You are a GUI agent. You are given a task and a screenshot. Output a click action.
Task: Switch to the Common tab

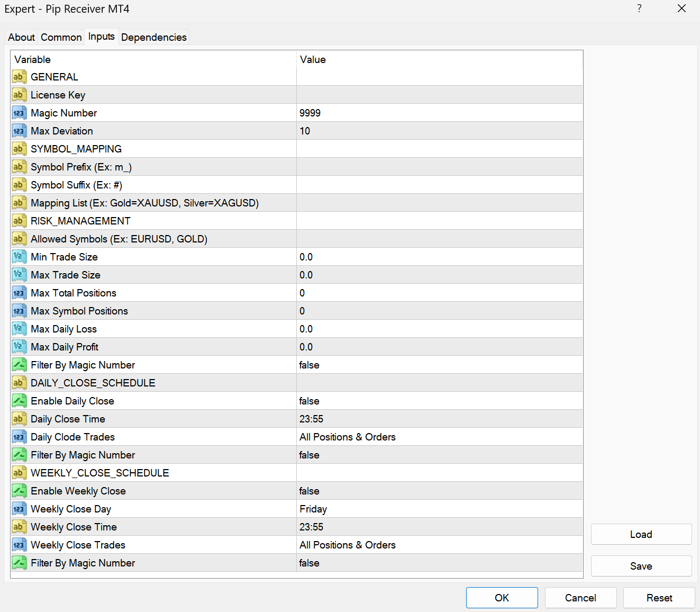tap(61, 37)
